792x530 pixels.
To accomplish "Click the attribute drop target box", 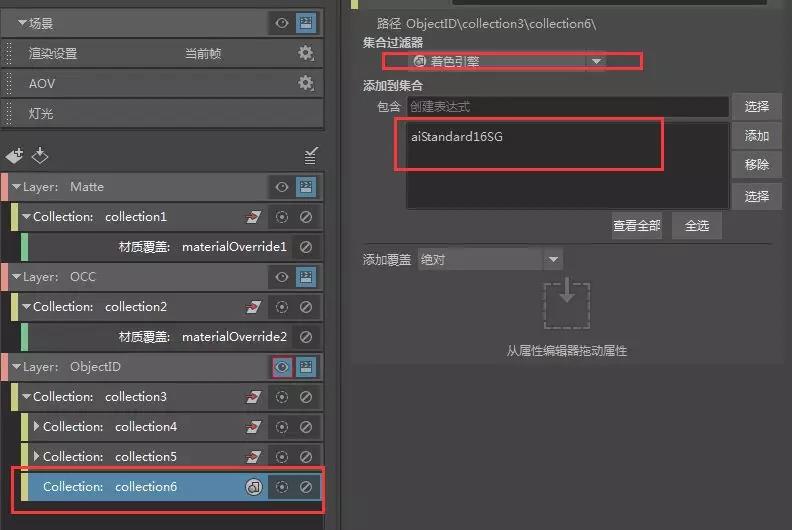I will (567, 305).
